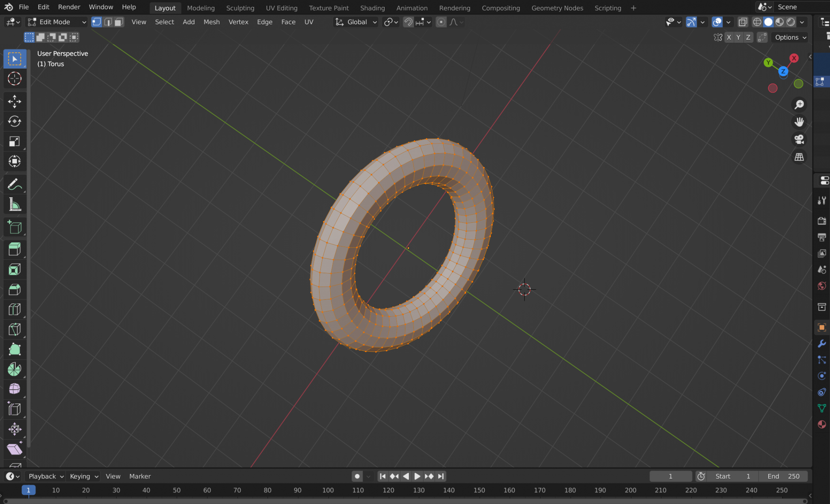Activate the Annotate tool
The height and width of the screenshot is (504, 830).
(x=15, y=184)
